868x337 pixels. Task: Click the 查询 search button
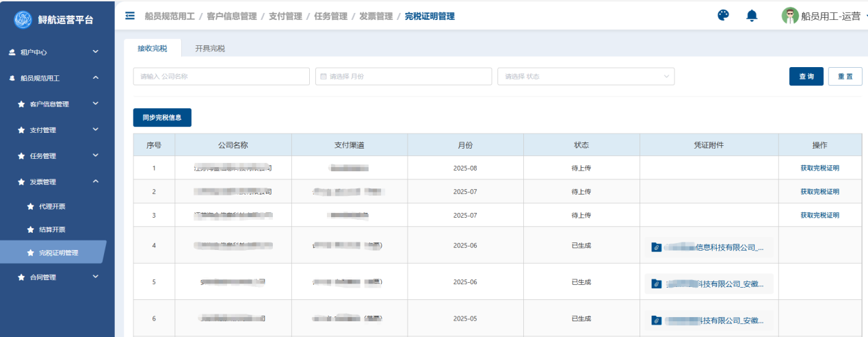click(806, 77)
